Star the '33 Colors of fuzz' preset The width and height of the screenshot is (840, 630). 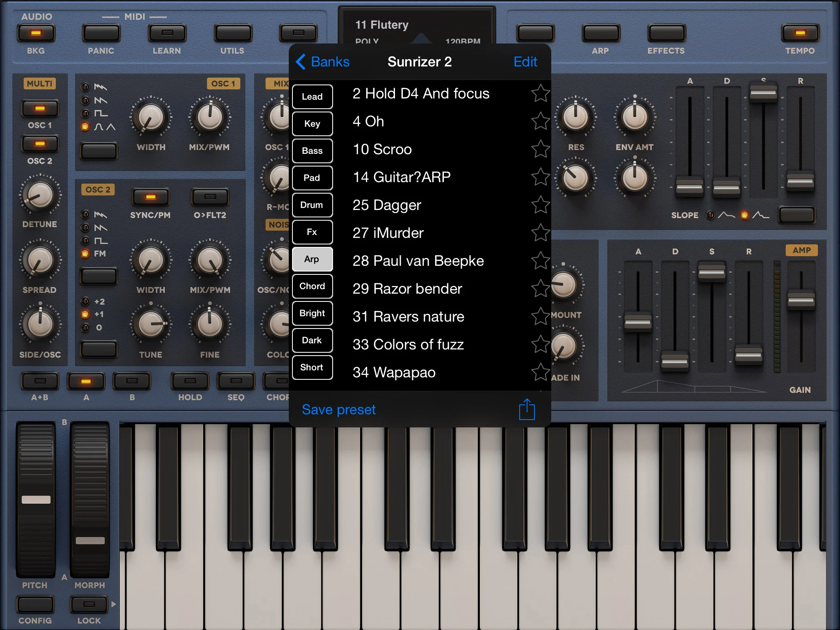pyautogui.click(x=540, y=344)
